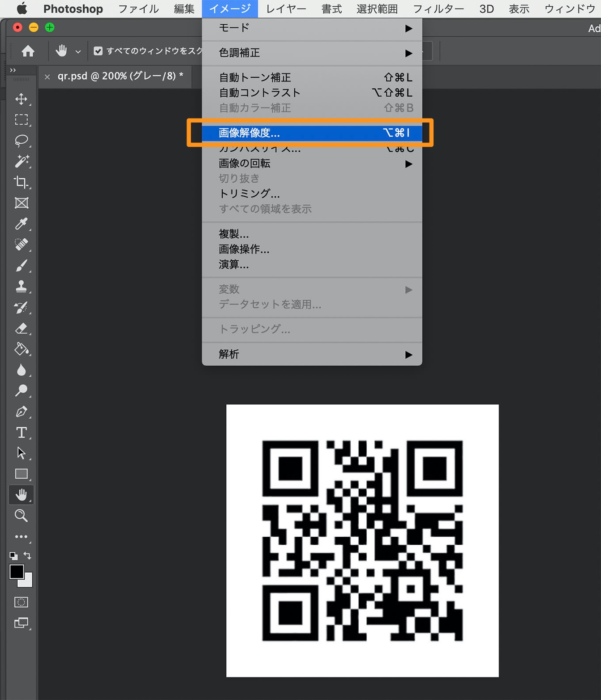Select the Path Selection tool
Image resolution: width=601 pixels, height=700 pixels.
21,453
